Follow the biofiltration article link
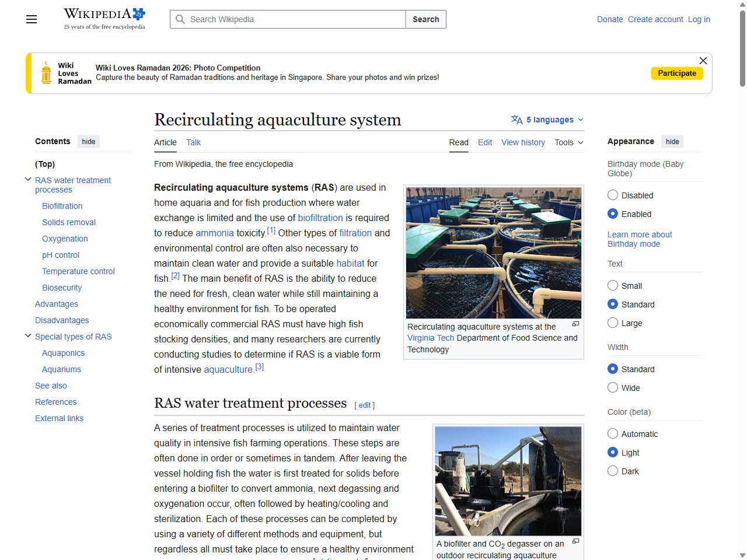The image size is (747, 560). pyautogui.click(x=320, y=218)
